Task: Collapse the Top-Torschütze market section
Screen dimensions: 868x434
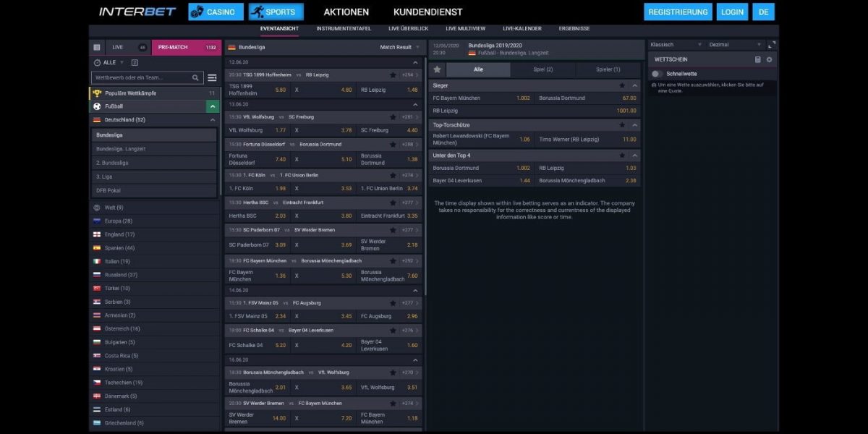Action: click(x=634, y=125)
